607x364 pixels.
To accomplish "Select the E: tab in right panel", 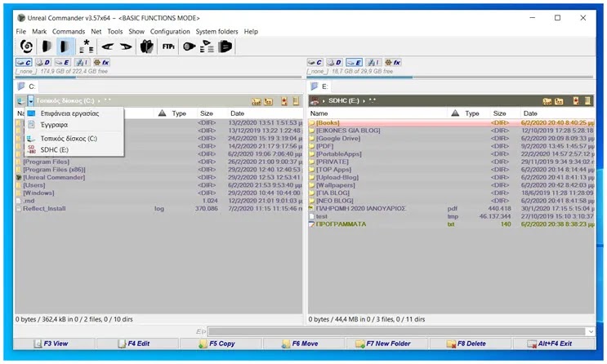I will 319,87.
